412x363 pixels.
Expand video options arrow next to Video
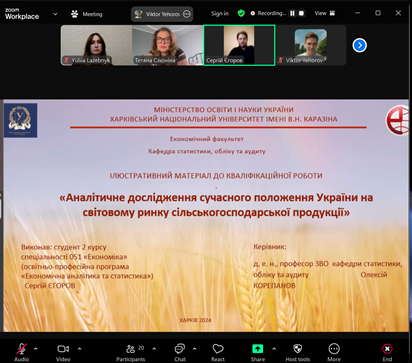[x=79, y=349]
